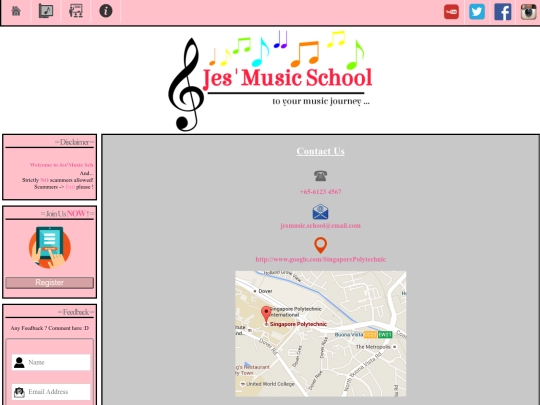Visit the YouTube channel icon
This screenshot has width=540, height=405.
point(451,12)
